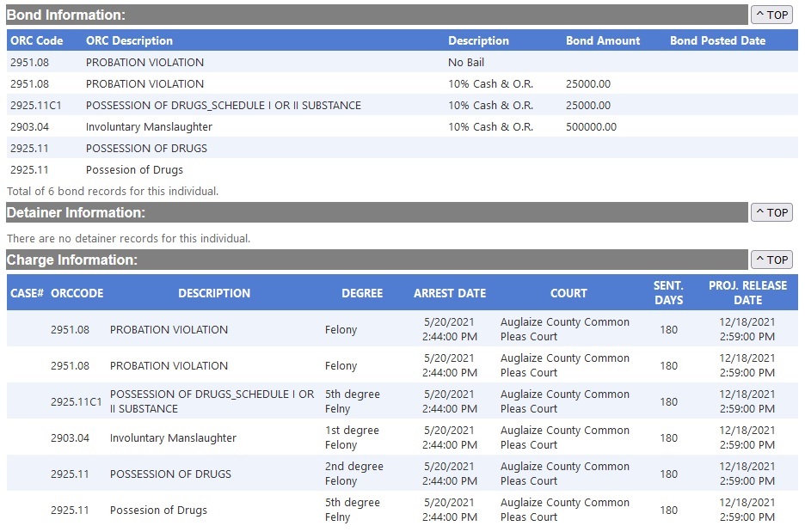Select the No Bail description cell

tap(466, 63)
